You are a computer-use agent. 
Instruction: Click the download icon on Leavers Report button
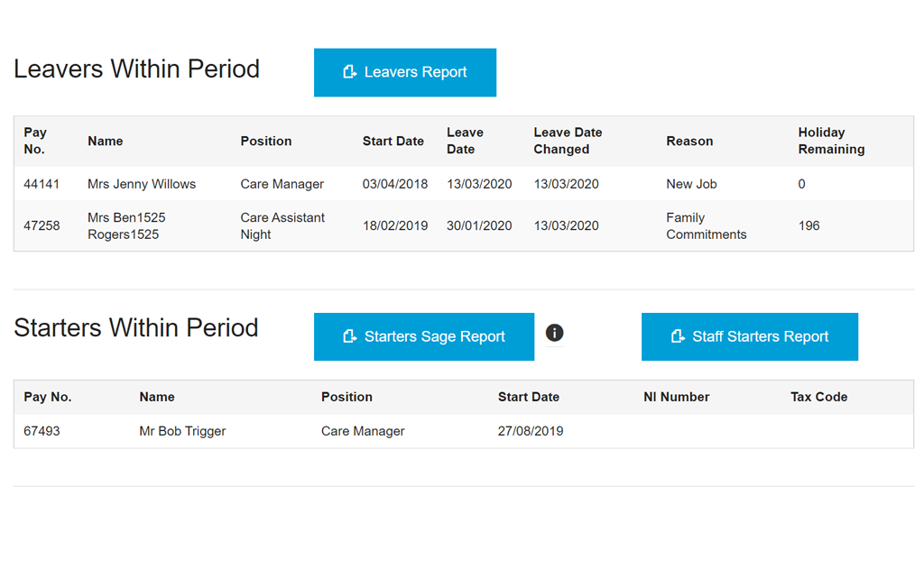(x=351, y=72)
